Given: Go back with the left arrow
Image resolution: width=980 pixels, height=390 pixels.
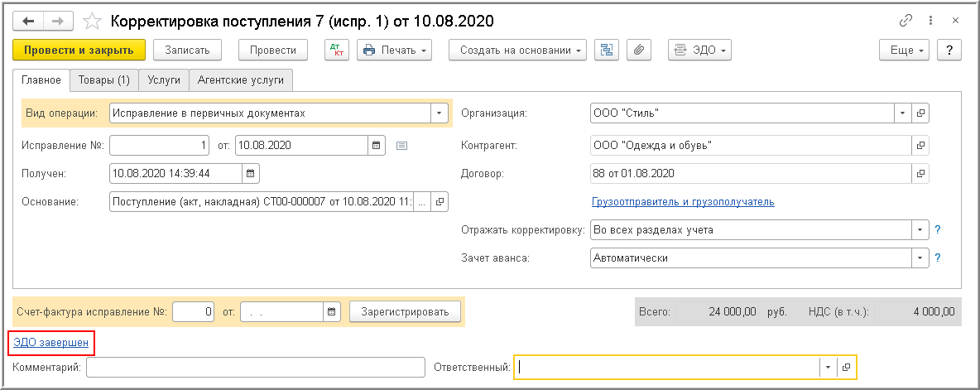Looking at the screenshot, I should [x=30, y=20].
